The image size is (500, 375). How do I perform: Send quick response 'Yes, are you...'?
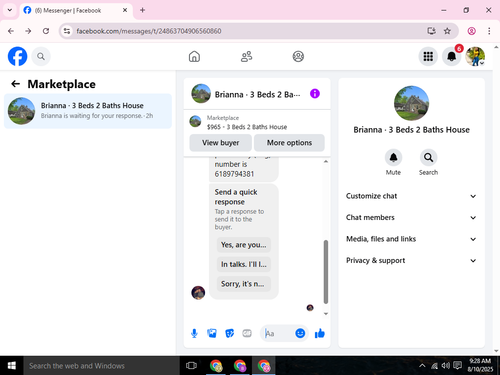click(x=244, y=245)
